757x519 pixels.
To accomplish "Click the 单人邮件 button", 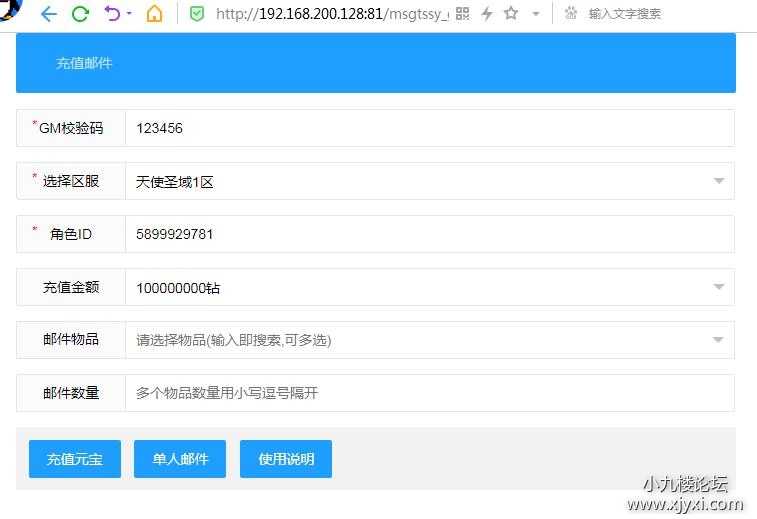I will 180,459.
